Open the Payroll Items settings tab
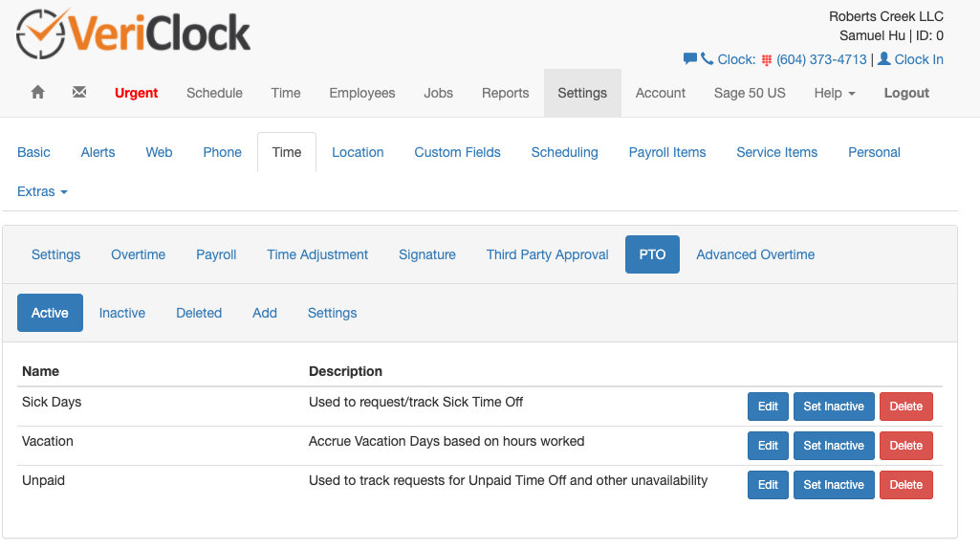Image resolution: width=980 pixels, height=550 pixels. coord(667,152)
